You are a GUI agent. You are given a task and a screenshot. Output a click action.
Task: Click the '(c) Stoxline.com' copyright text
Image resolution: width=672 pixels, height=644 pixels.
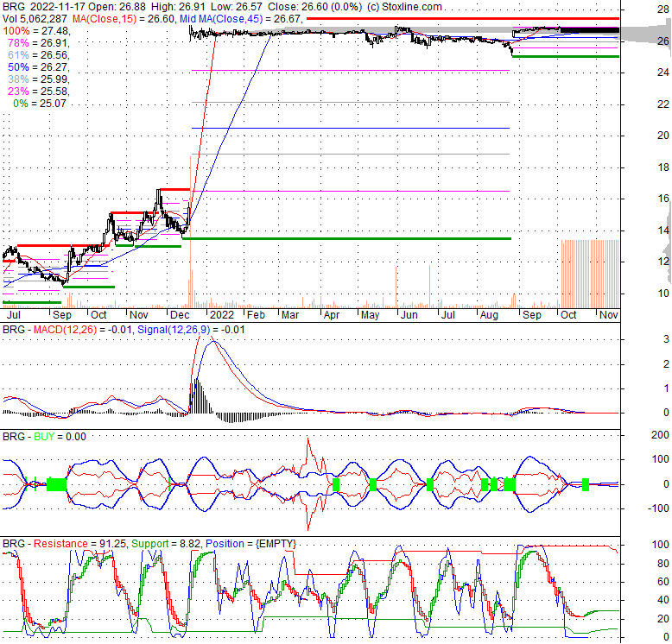click(x=404, y=7)
